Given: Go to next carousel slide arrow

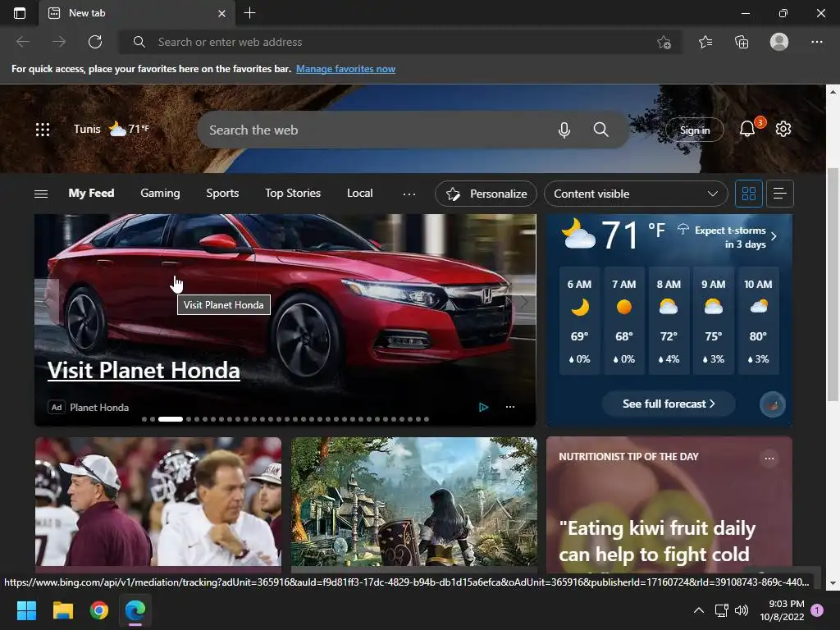Looking at the screenshot, I should click(x=524, y=302).
